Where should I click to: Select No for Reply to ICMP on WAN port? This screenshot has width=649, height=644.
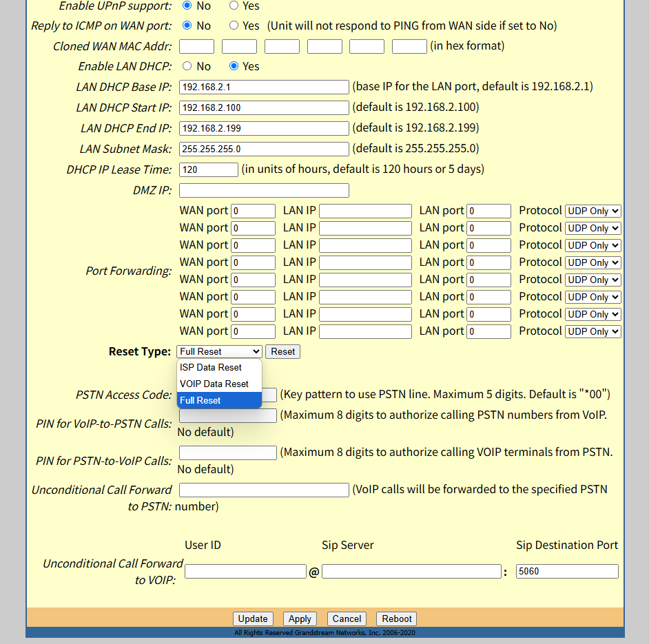[x=187, y=25]
